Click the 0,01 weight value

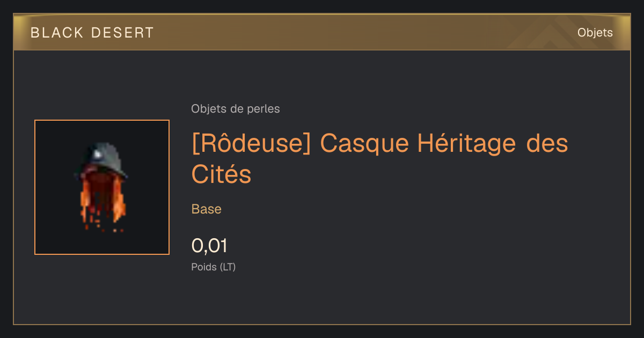(209, 246)
